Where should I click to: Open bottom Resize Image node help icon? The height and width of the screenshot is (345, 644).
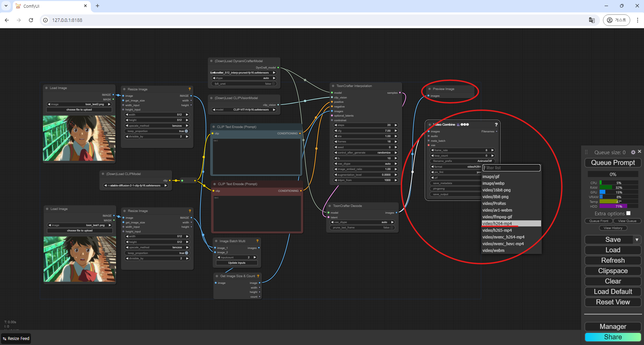coord(190,211)
